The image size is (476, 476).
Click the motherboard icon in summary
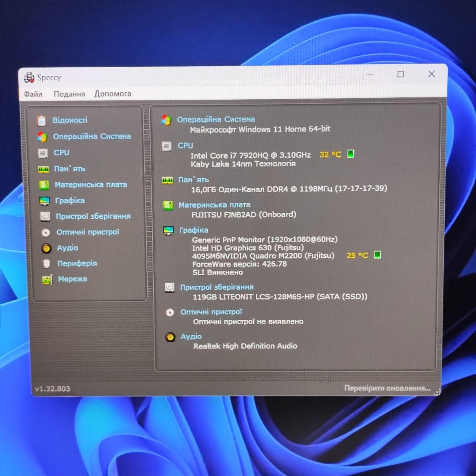click(168, 205)
